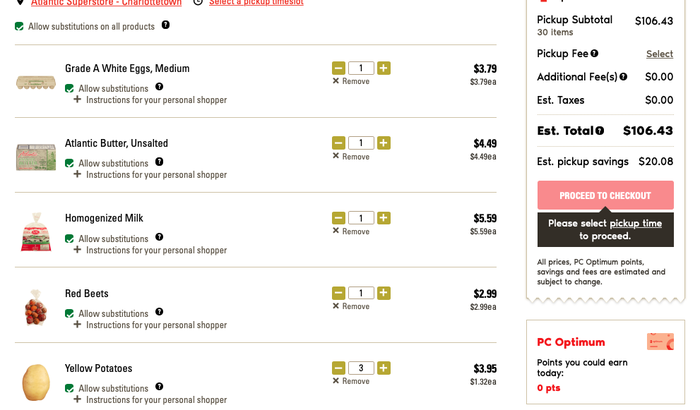This screenshot has width=700, height=410.
Task: Click Select link for Pickup Fee
Action: pyautogui.click(x=659, y=54)
